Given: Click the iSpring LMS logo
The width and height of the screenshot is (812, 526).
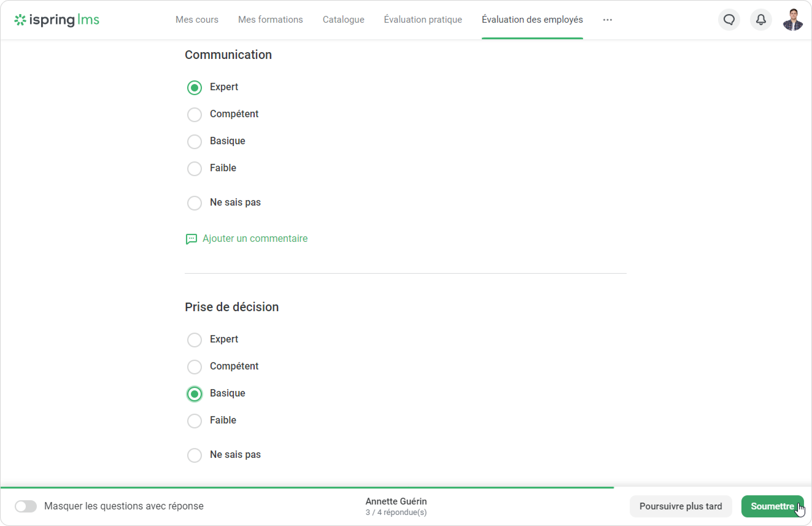Looking at the screenshot, I should pos(57,20).
